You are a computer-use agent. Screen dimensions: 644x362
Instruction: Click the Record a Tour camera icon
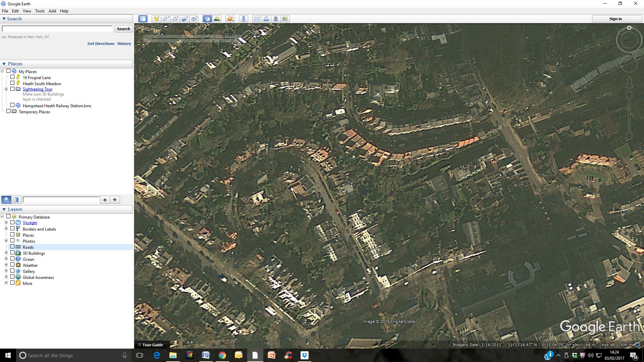click(194, 19)
